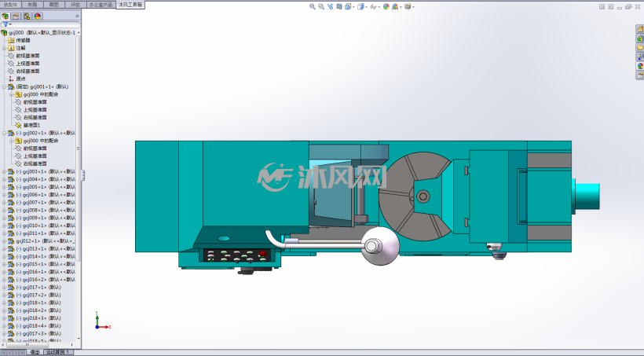The image size is (644, 356).
Task: Select the root gcj000 assembly node
Action: pyautogui.click(x=39, y=32)
